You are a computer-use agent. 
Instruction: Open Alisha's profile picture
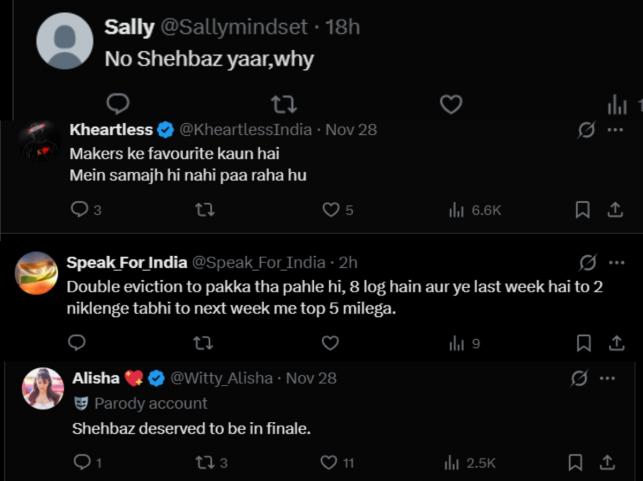coord(43,389)
